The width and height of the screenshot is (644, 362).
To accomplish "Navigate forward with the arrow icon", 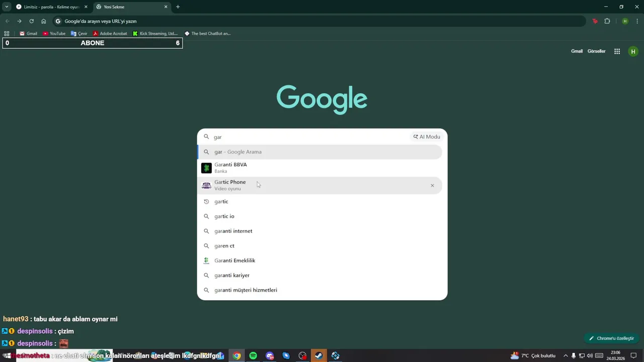I will (x=19, y=21).
